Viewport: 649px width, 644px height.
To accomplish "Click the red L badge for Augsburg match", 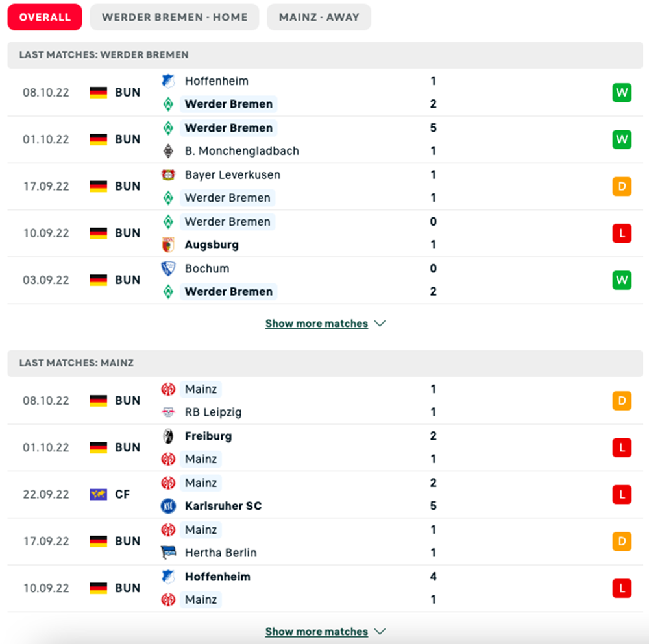I will 622,233.
